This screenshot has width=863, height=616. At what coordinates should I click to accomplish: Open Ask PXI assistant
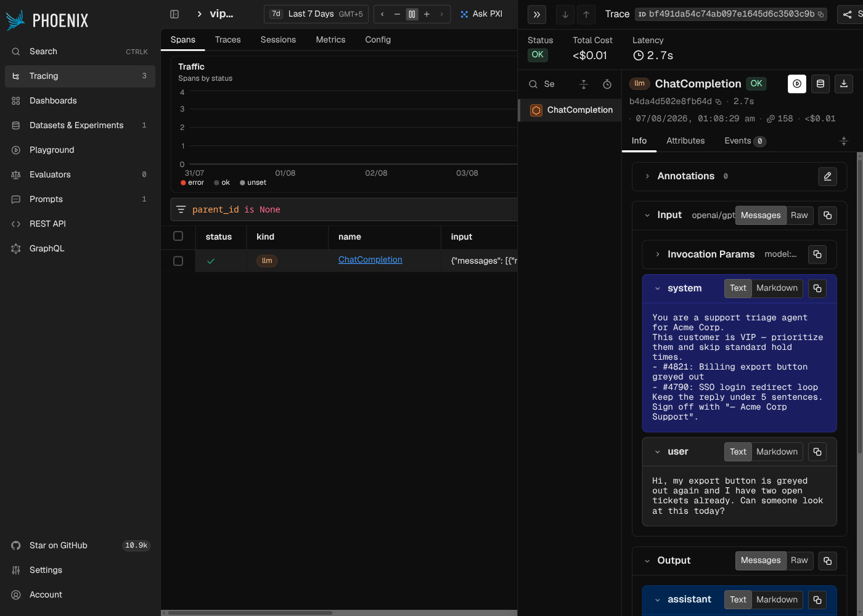[x=481, y=14]
